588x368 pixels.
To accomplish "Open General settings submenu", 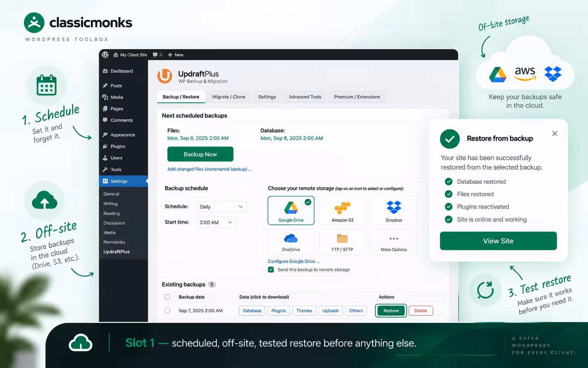I will 111,194.
